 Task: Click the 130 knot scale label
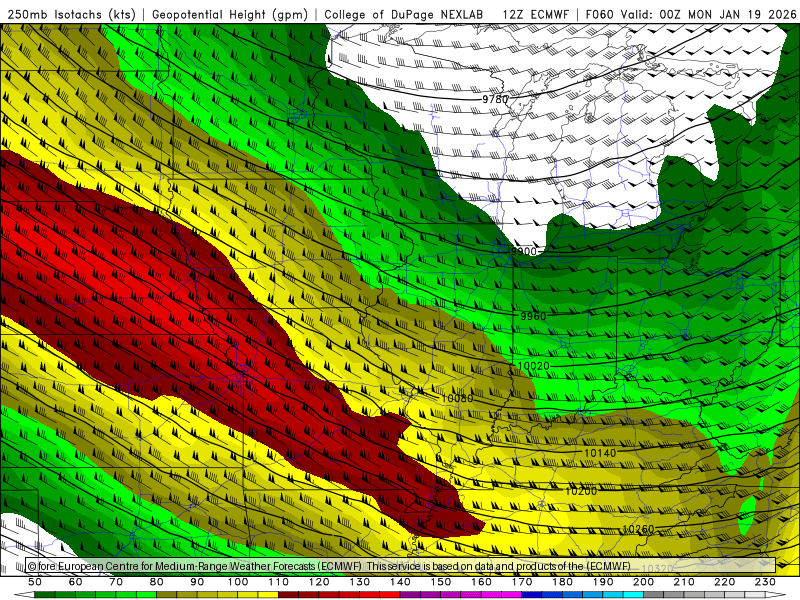[x=360, y=582]
